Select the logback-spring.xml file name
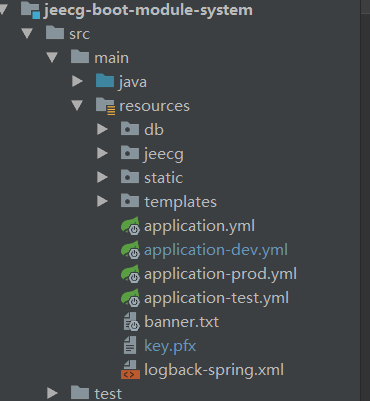The height and width of the screenshot is (401, 370). (x=214, y=371)
